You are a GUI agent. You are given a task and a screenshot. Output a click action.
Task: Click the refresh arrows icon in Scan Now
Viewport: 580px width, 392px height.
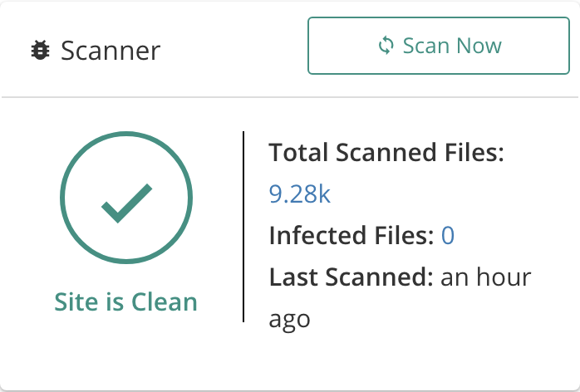(386, 46)
